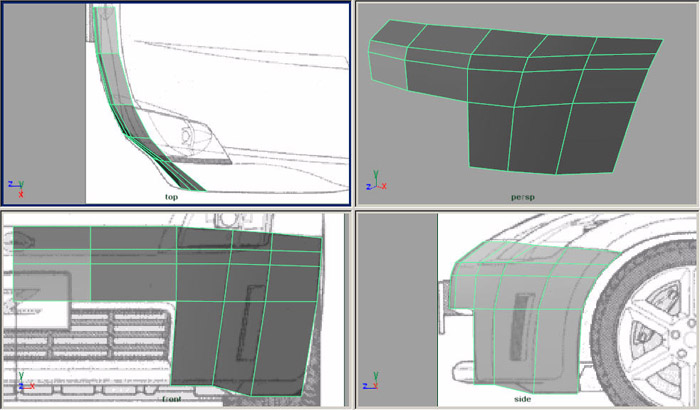Select the 'persp' viewport name label
This screenshot has width=700, height=410.
click(522, 197)
